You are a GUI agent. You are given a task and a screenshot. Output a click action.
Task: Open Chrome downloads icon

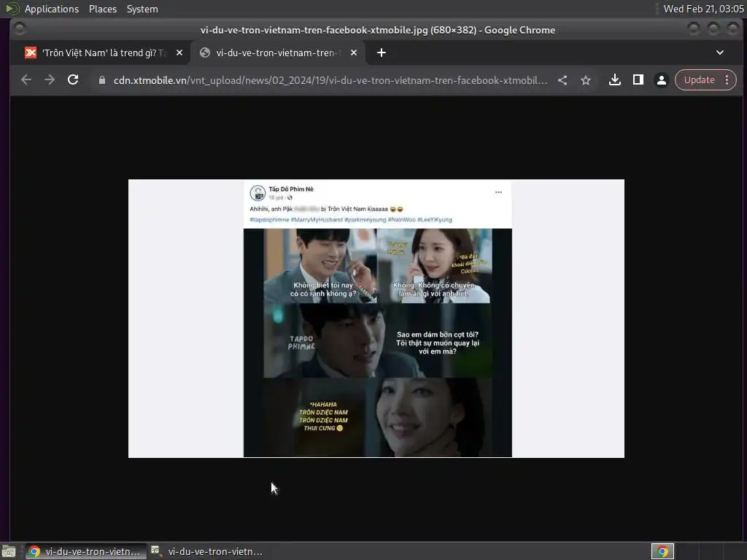615,80
